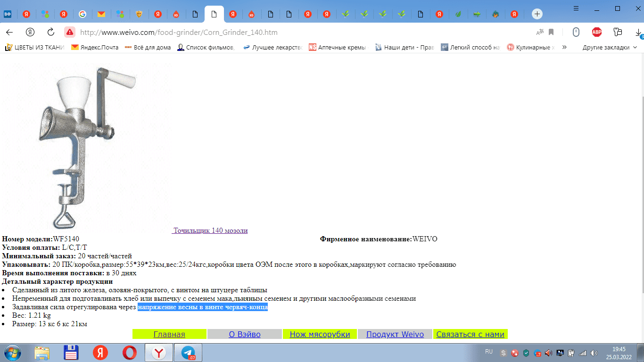Open the Нож мясорубки link
644x362 pixels.
point(320,334)
